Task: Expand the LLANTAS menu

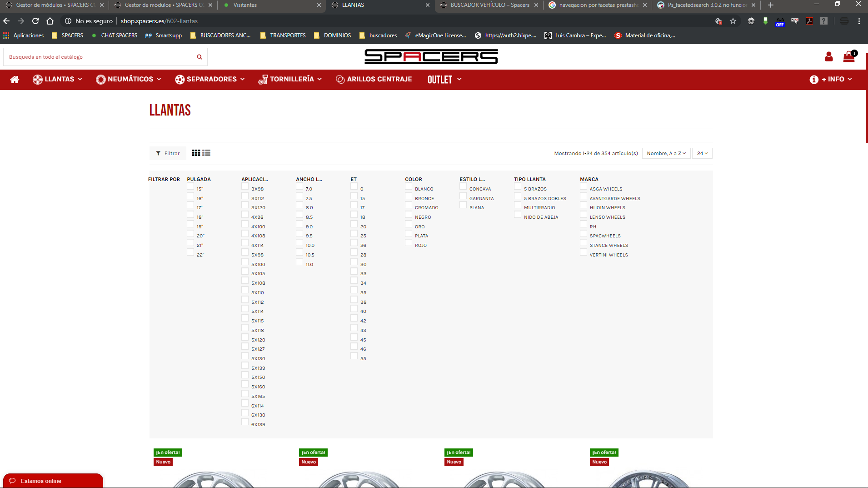Action: tap(58, 80)
